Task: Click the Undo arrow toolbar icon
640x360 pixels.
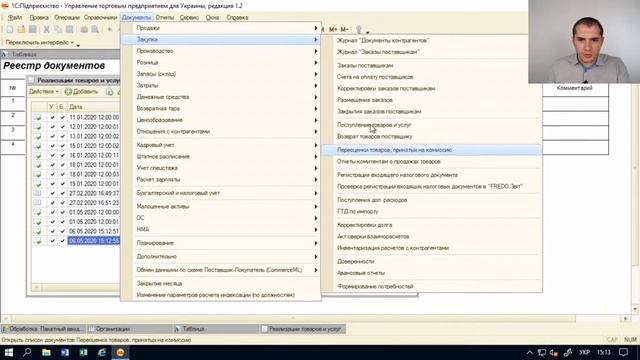Action: click(x=110, y=29)
